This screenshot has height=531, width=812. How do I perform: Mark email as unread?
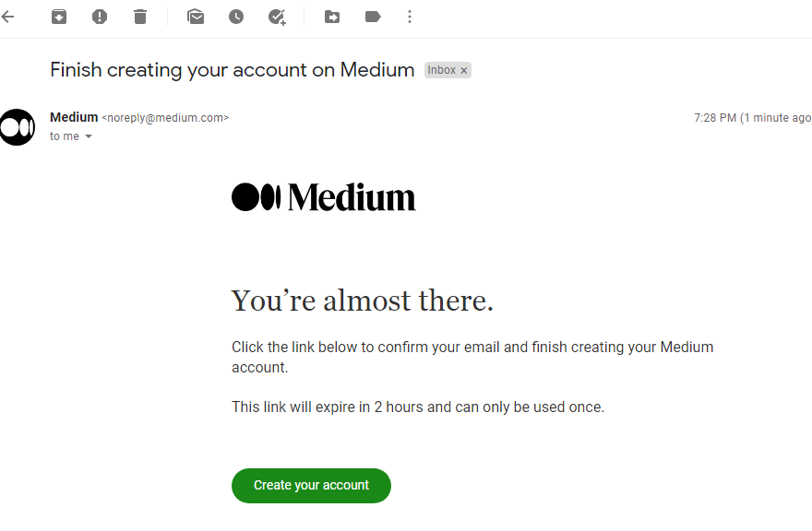point(196,18)
